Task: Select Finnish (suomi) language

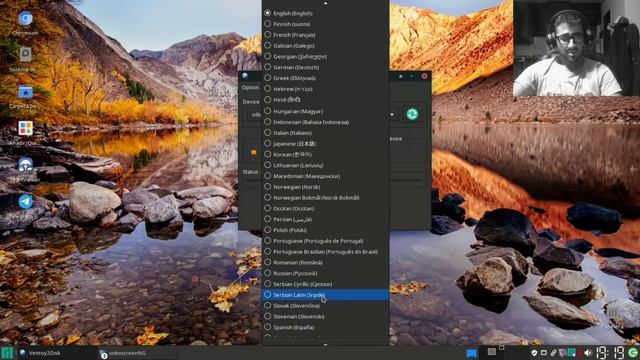Action: [325, 24]
